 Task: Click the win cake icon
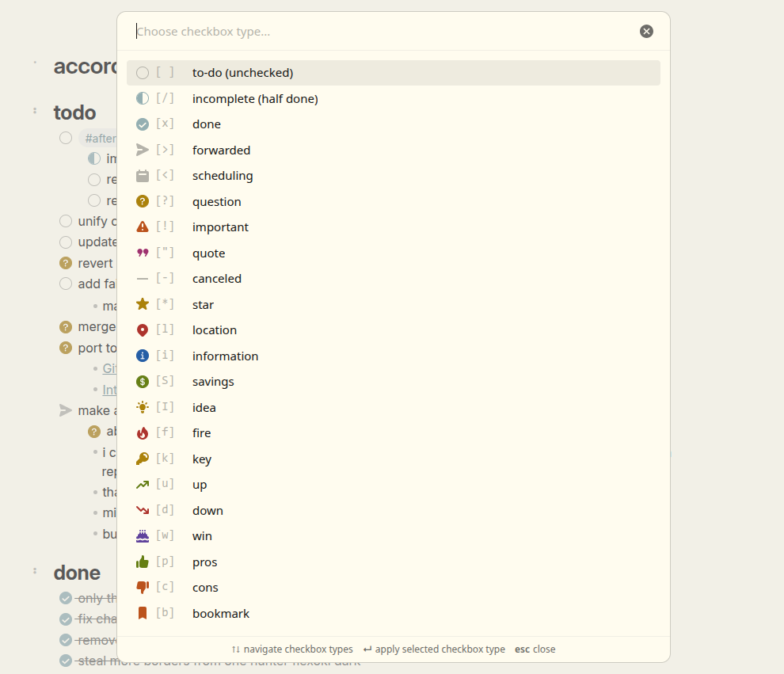143,536
